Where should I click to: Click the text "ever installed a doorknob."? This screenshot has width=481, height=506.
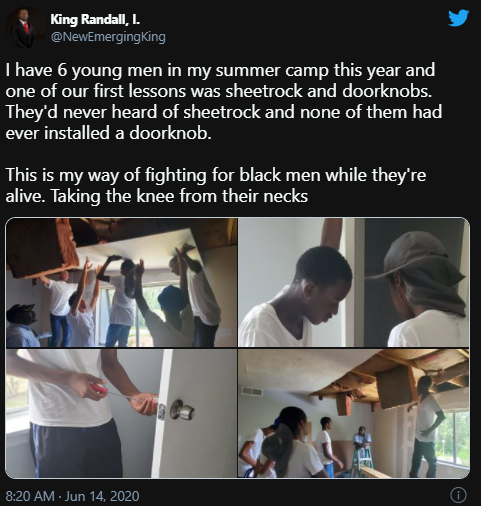108,133
